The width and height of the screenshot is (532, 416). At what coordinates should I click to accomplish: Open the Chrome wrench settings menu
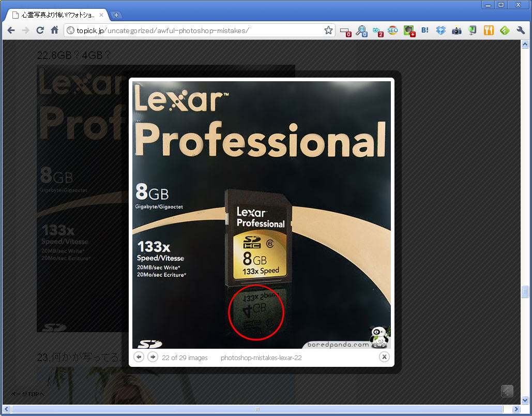521,31
